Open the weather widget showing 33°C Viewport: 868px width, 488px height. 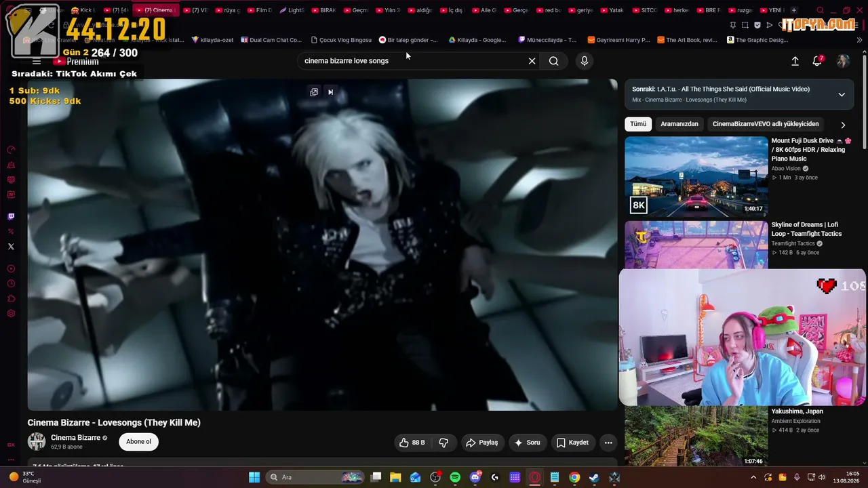[24, 477]
